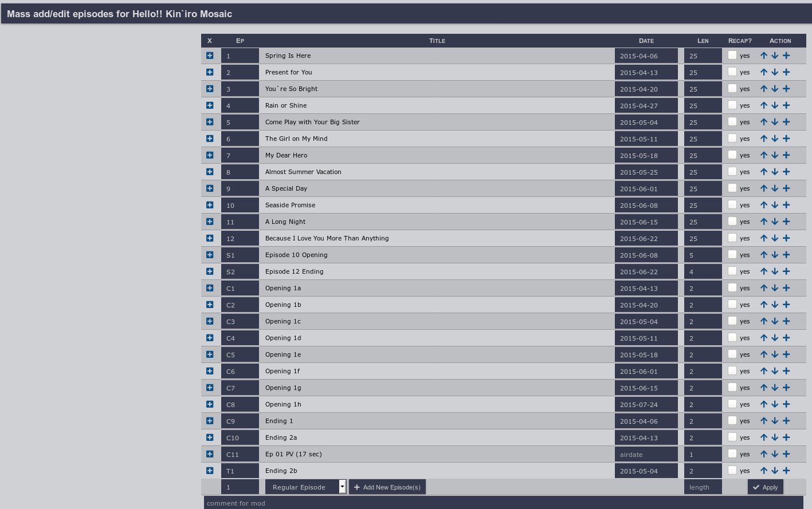Move episode 1 'Spring Is Here' down
812x509 pixels.
[775, 56]
